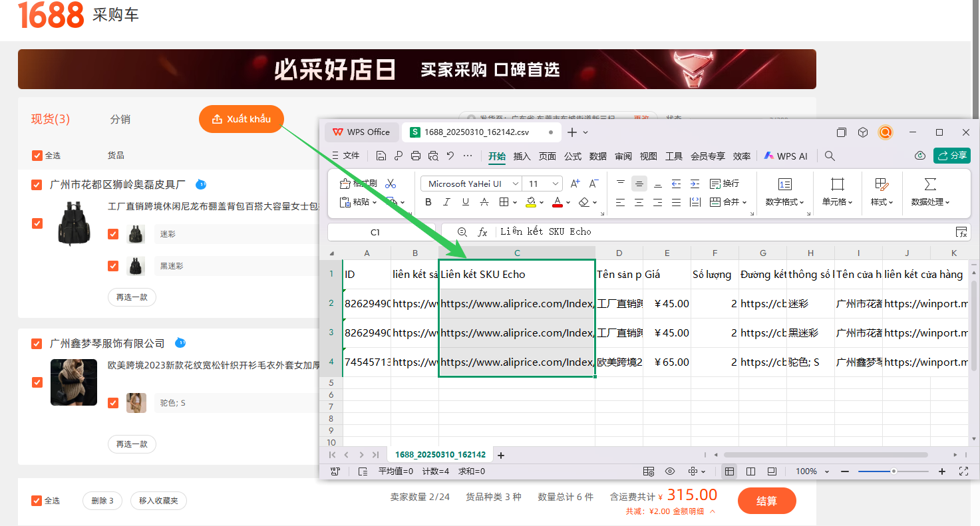Open the Microsoft YaHei UI font dropdown
Image resolution: width=980 pixels, height=526 pixels.
[515, 184]
